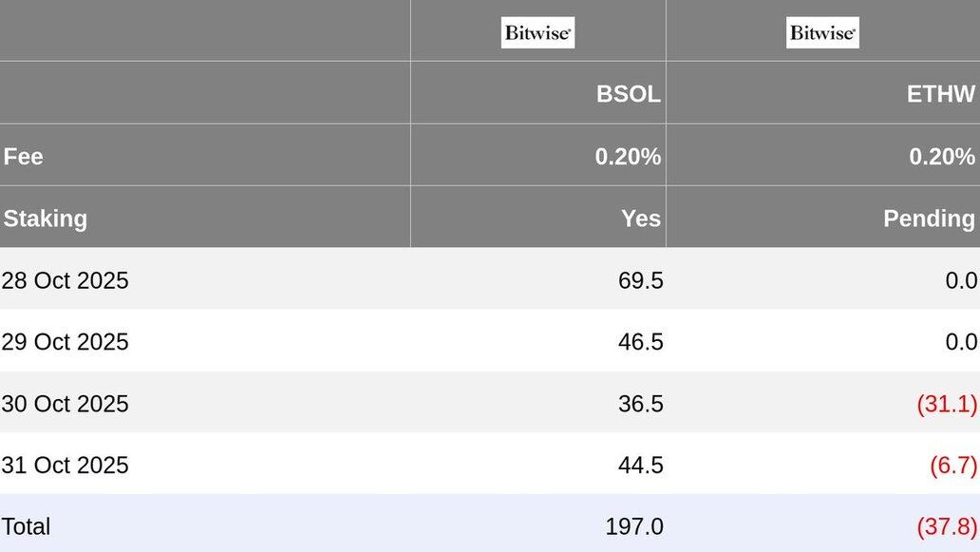Select the BSOL staking 'Yes' cell
Viewport: 980px width, 552px height.
(640, 219)
